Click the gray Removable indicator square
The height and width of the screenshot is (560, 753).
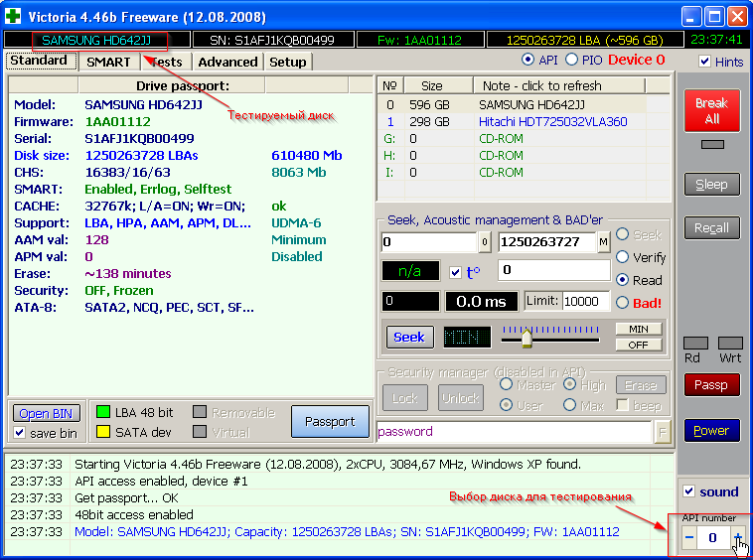[200, 412]
